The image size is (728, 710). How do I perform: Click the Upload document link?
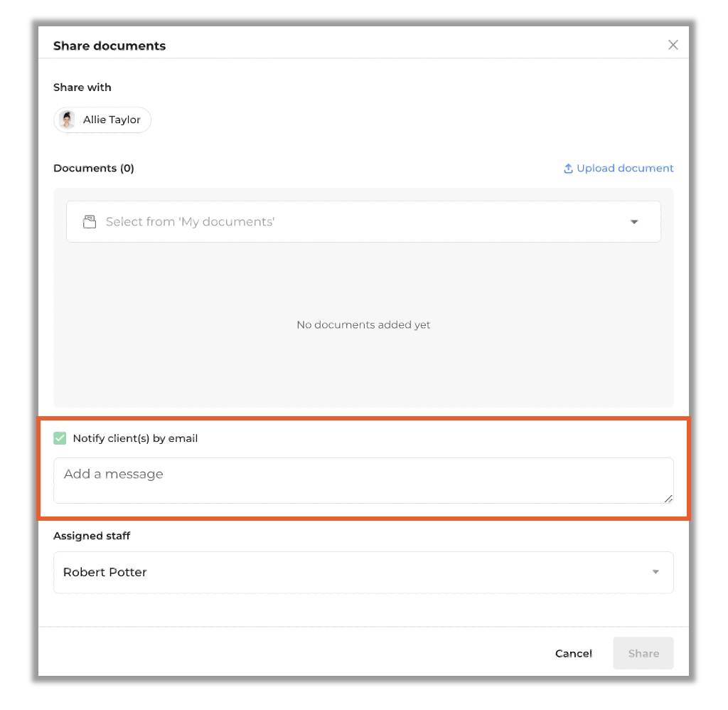point(619,168)
